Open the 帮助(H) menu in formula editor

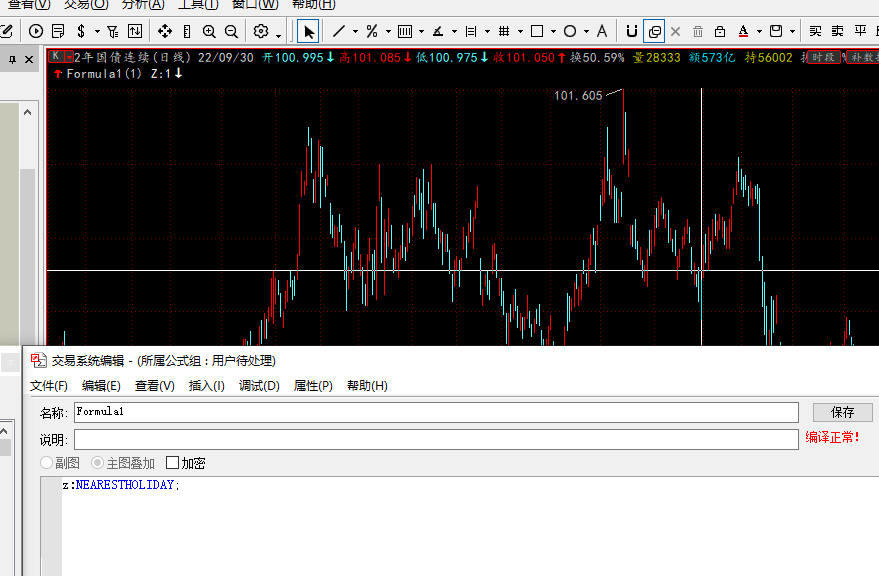(367, 386)
